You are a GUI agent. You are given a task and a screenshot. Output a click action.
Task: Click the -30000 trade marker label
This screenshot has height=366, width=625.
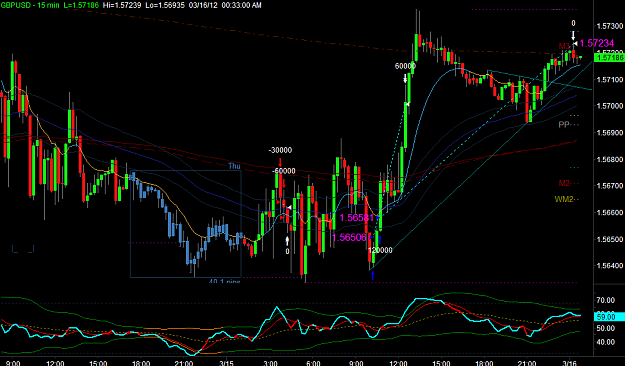[280, 150]
